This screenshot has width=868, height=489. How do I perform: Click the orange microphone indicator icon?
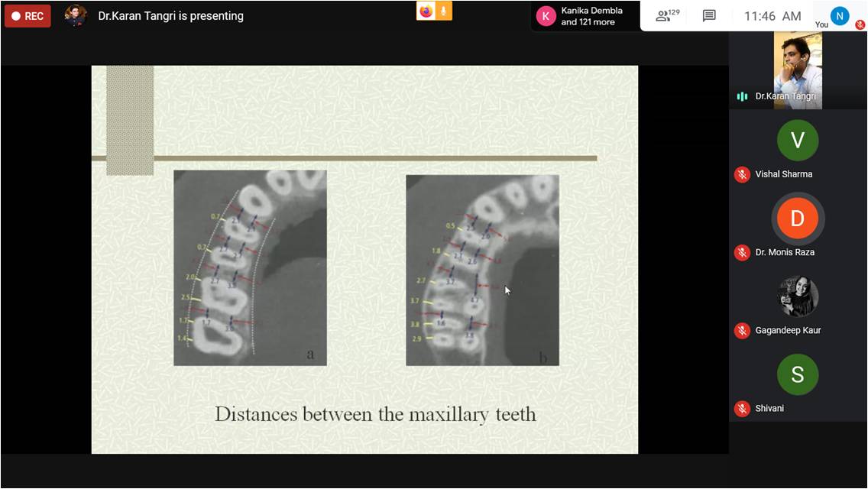pyautogui.click(x=443, y=11)
